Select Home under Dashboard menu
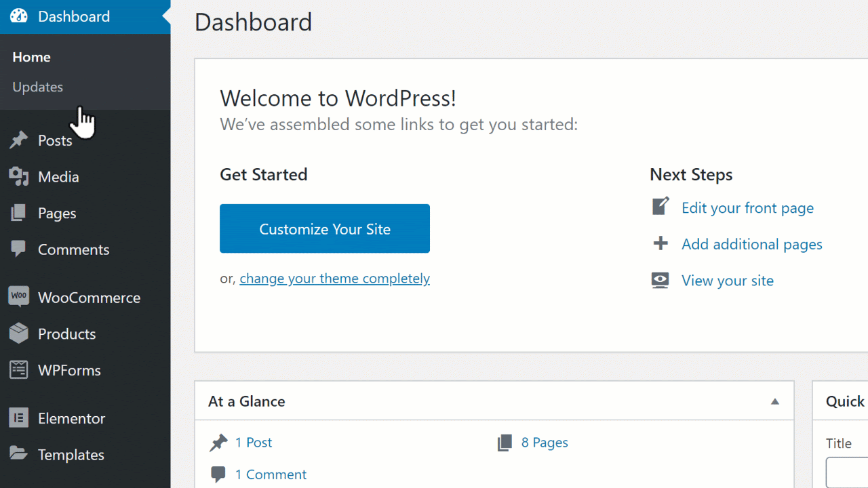The height and width of the screenshot is (488, 868). tap(31, 57)
